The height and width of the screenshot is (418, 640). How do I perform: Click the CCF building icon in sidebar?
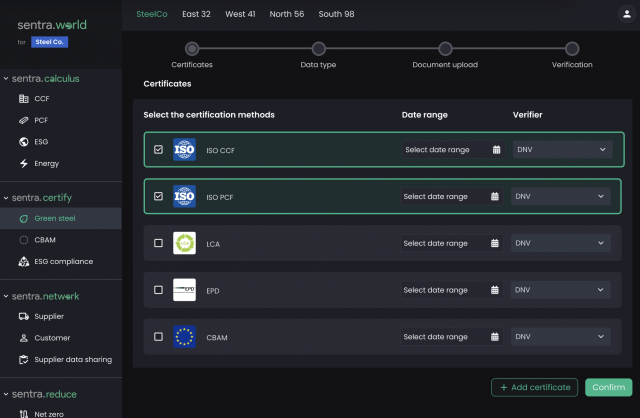coord(24,99)
